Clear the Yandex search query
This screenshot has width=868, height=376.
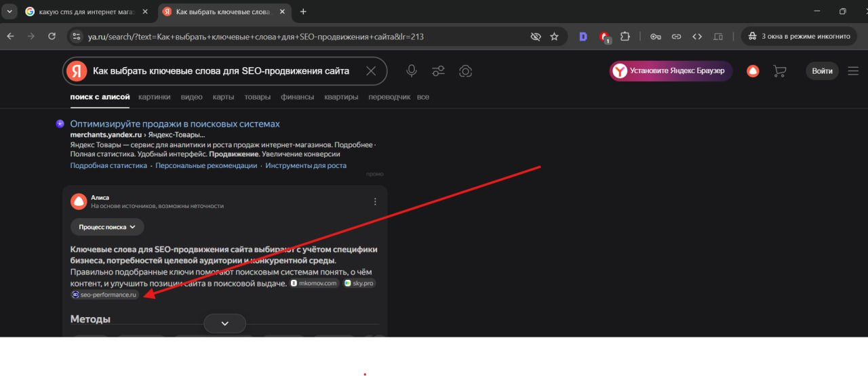tap(371, 71)
